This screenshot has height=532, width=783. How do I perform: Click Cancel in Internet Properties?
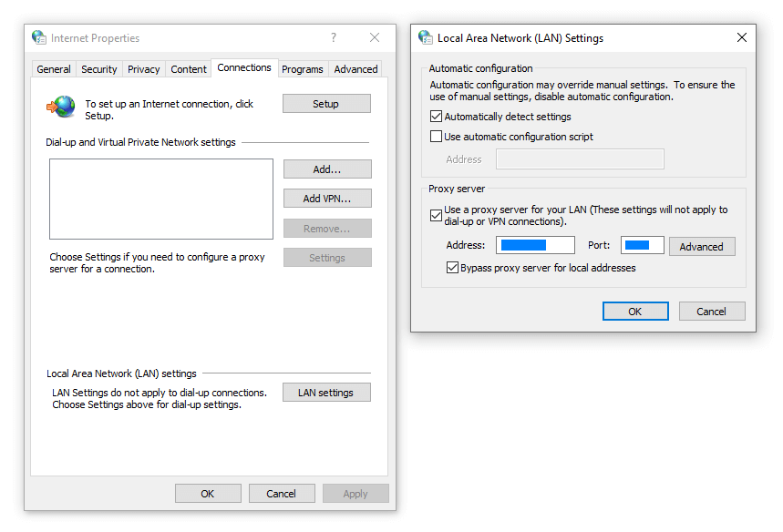click(282, 493)
